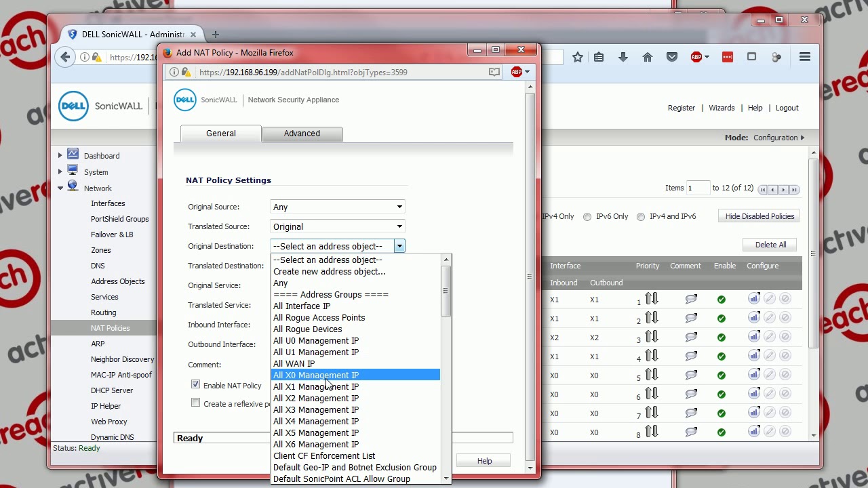Toggle enable checkmark for policy 5
Screen dimensions: 868x488
click(x=722, y=375)
